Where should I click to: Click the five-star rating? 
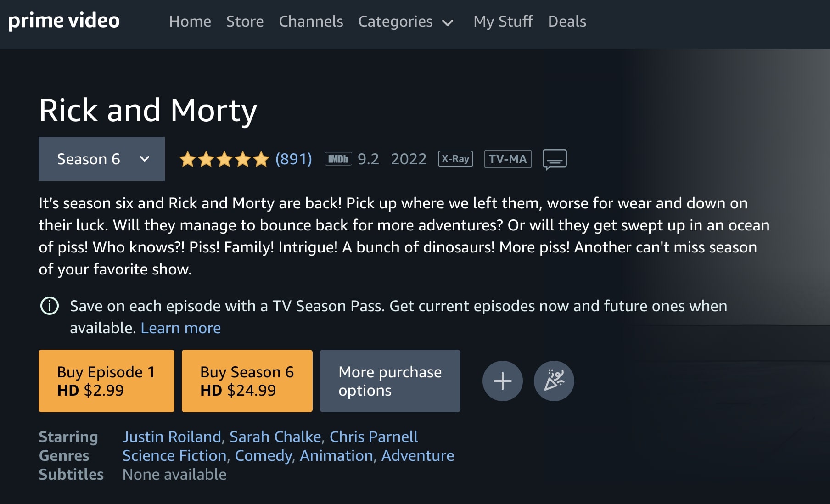224,159
